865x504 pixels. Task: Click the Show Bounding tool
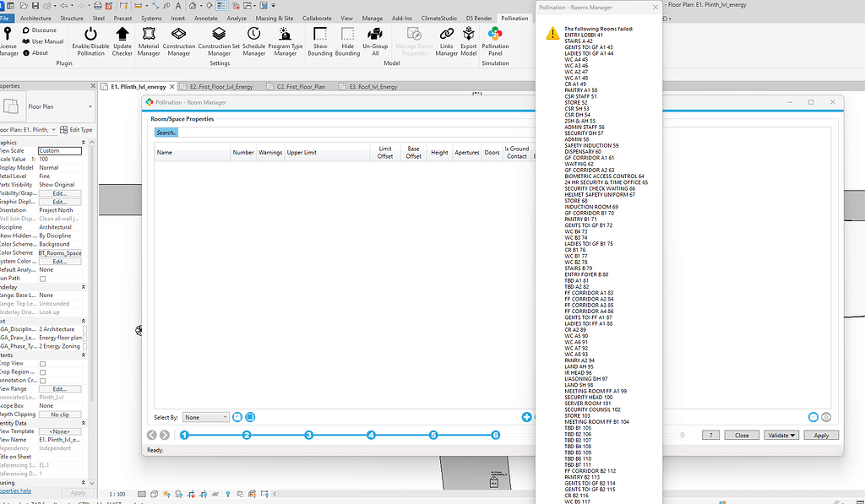320,41
